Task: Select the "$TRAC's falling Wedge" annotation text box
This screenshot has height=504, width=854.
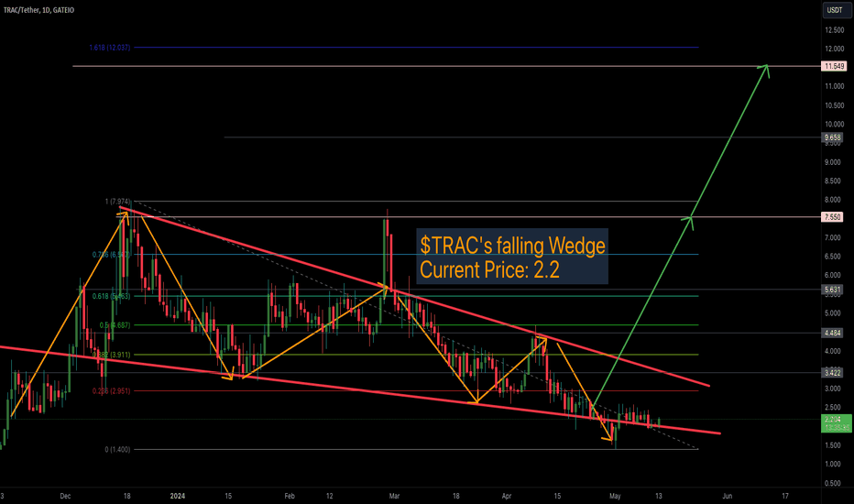Action: (x=512, y=256)
